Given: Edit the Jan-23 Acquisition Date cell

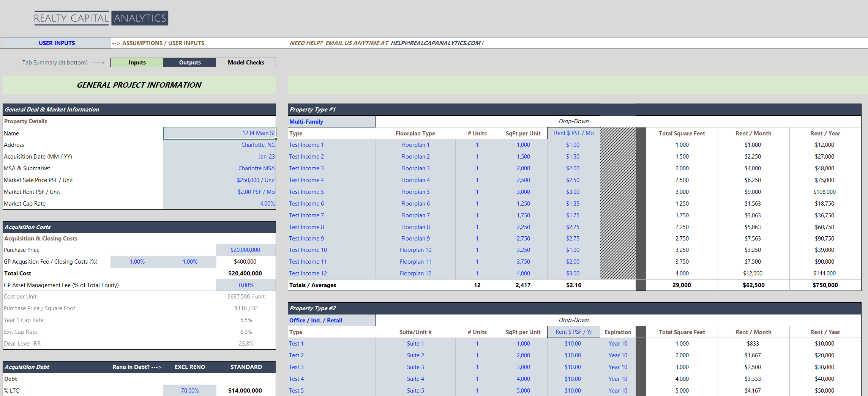Looking at the screenshot, I should tap(219, 156).
